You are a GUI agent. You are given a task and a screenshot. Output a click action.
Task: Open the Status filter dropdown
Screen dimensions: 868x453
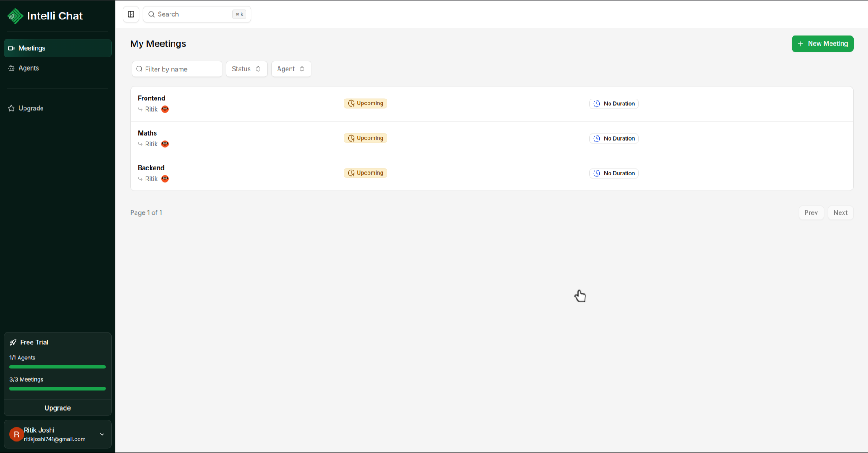pyautogui.click(x=246, y=69)
